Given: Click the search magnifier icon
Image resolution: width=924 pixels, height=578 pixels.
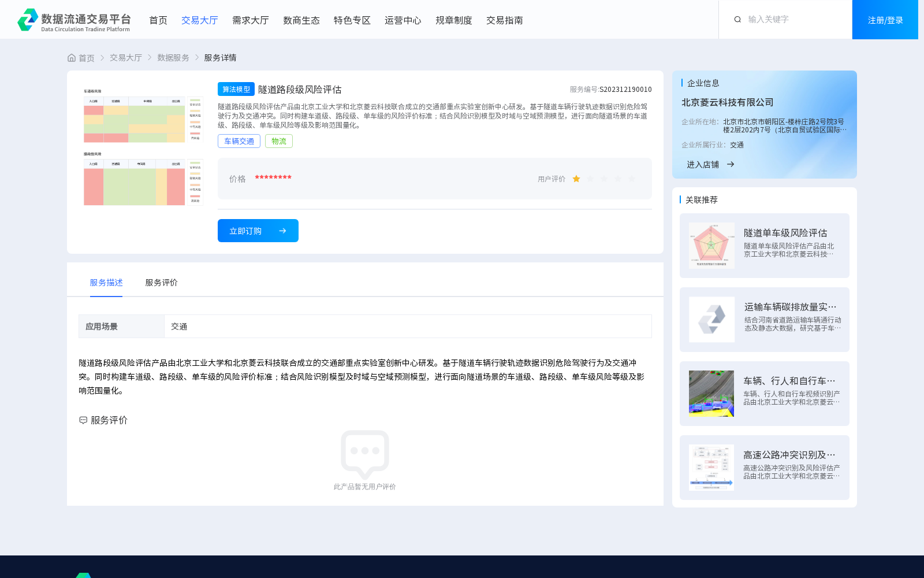Looking at the screenshot, I should coord(737,20).
